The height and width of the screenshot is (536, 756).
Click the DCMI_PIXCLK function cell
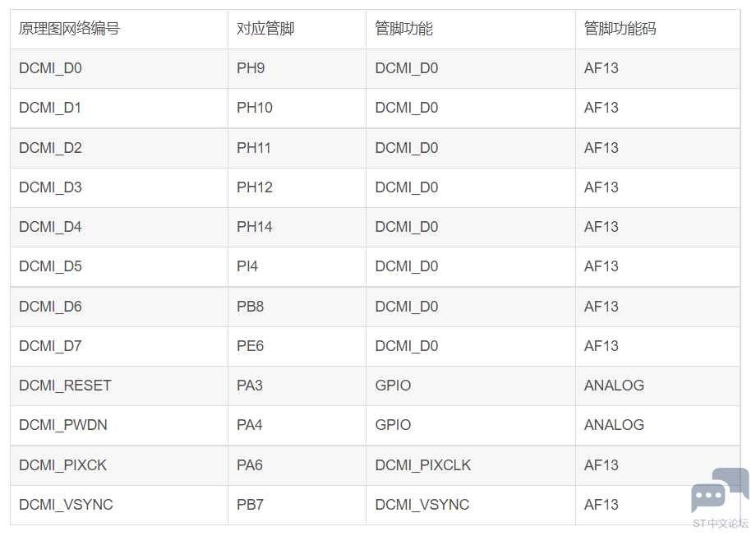[471, 465]
